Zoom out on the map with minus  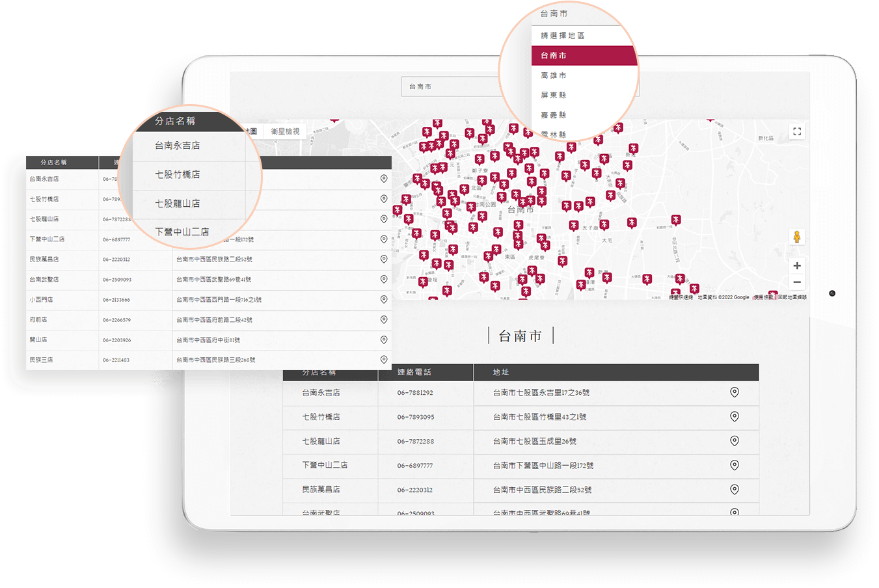(x=796, y=282)
